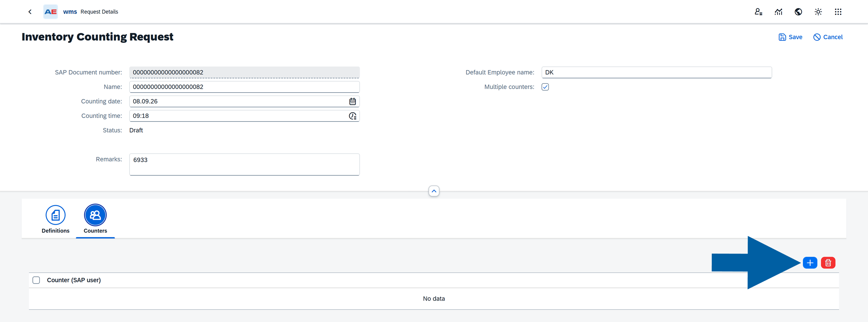Cancel the request editing
This screenshot has width=868, height=322.
(828, 37)
